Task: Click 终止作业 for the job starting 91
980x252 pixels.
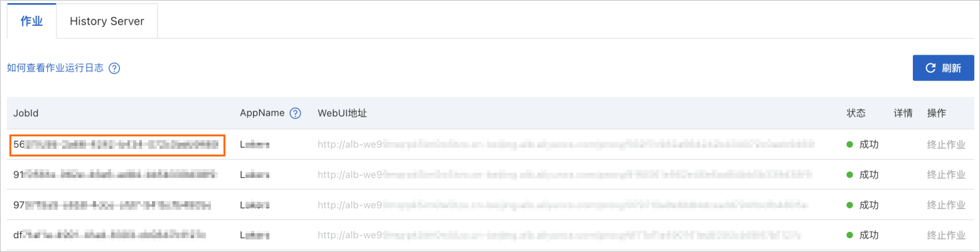Action: click(946, 174)
